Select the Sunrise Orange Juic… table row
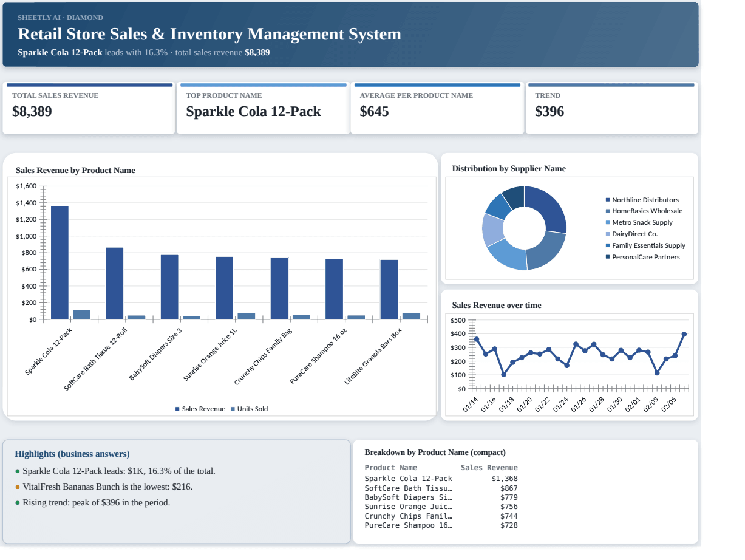The width and height of the screenshot is (745, 560). pyautogui.click(x=441, y=507)
